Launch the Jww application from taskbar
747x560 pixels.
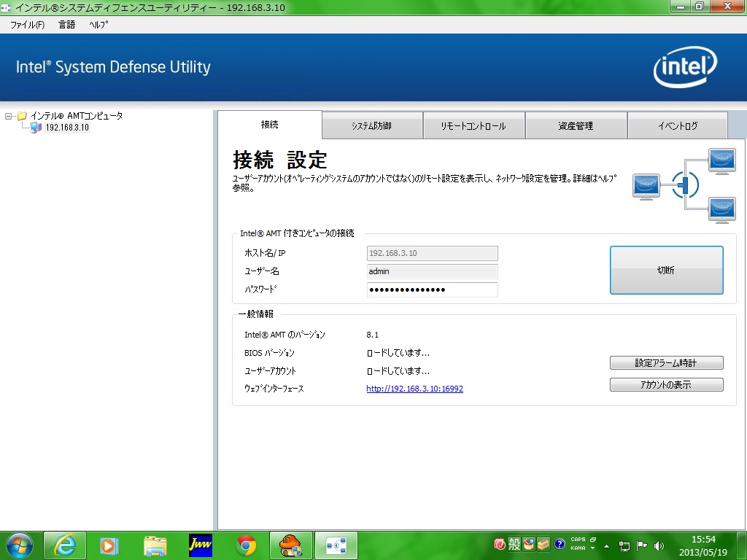click(x=200, y=545)
